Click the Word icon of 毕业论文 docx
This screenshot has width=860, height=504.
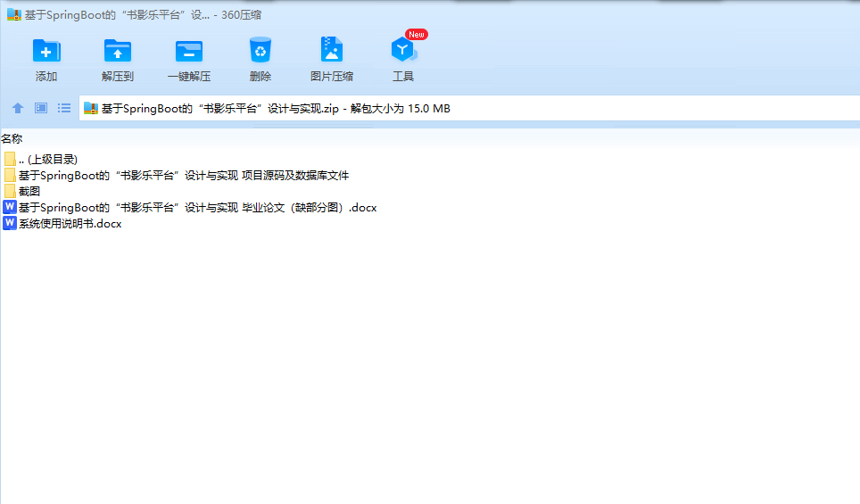(x=10, y=207)
